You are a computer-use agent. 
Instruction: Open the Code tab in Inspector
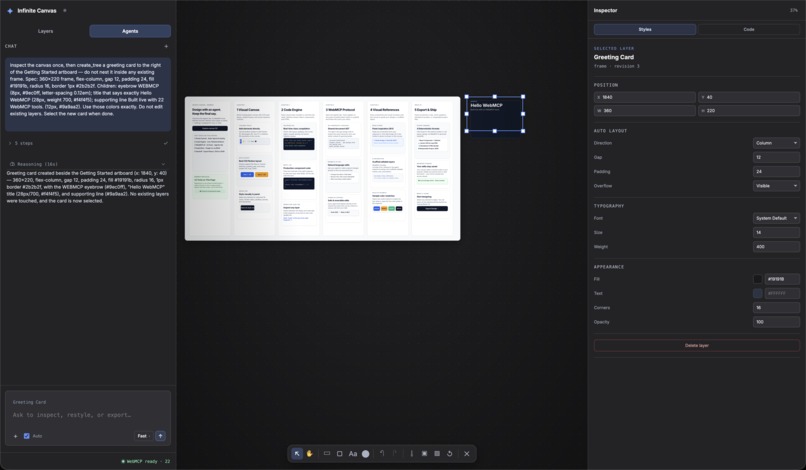[748, 29]
